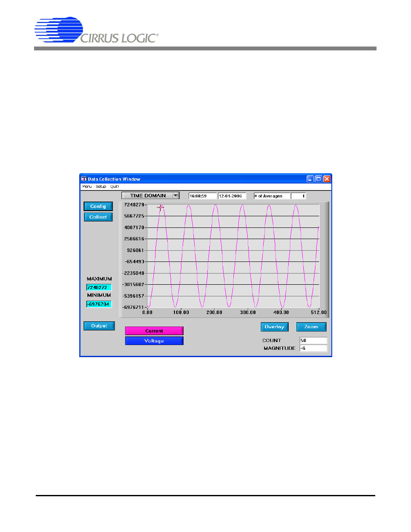Click the y-axis label -654493
411x532 pixels.
point(135,261)
